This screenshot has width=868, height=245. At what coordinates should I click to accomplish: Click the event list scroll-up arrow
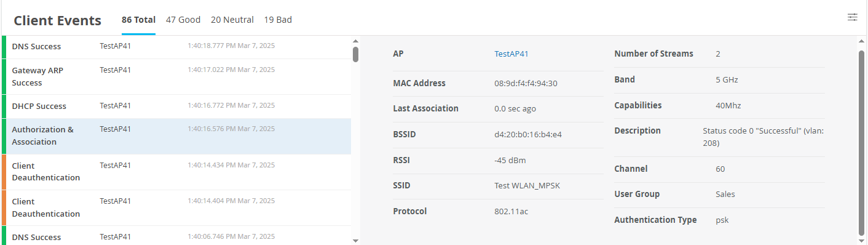point(355,41)
